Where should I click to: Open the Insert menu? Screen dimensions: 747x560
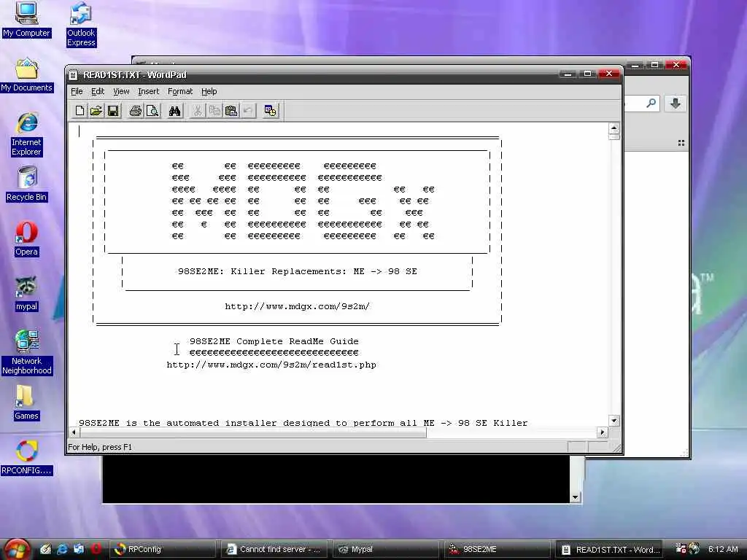click(148, 91)
